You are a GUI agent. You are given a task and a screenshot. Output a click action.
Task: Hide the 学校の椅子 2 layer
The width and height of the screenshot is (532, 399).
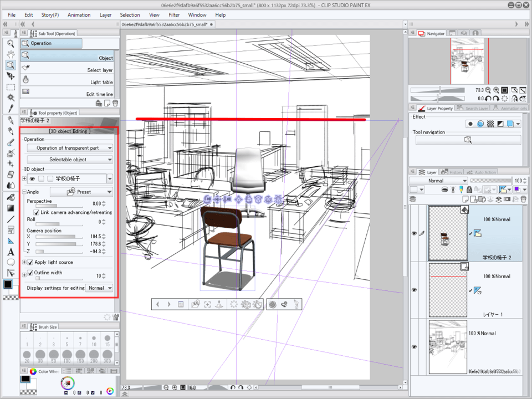point(414,233)
